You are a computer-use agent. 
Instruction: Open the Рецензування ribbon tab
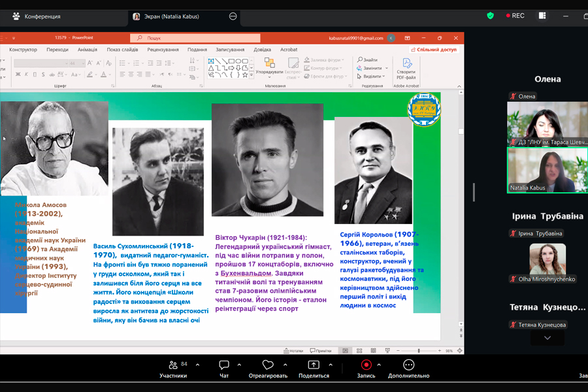pyautogui.click(x=163, y=50)
